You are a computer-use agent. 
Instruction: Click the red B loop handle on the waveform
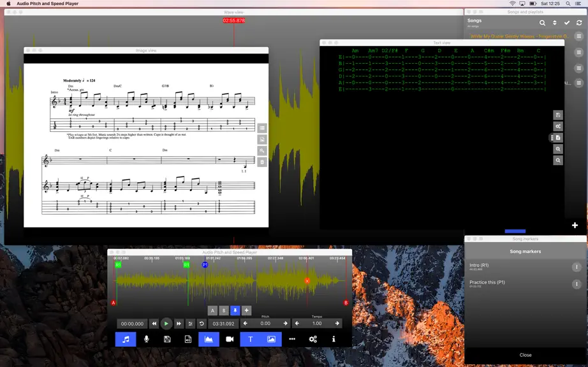pyautogui.click(x=346, y=303)
